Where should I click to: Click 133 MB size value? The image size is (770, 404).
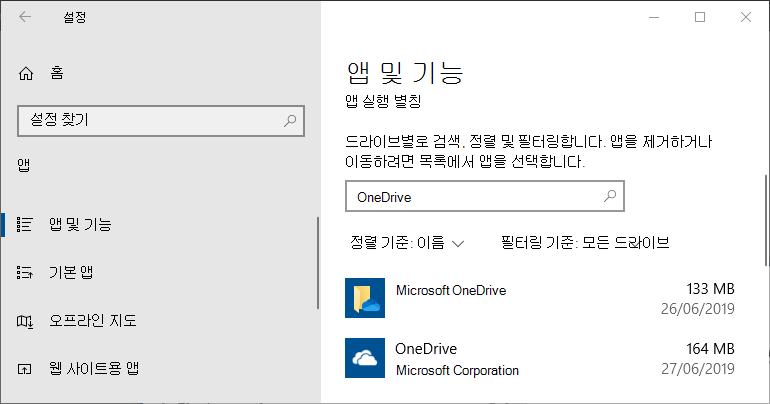click(710, 289)
